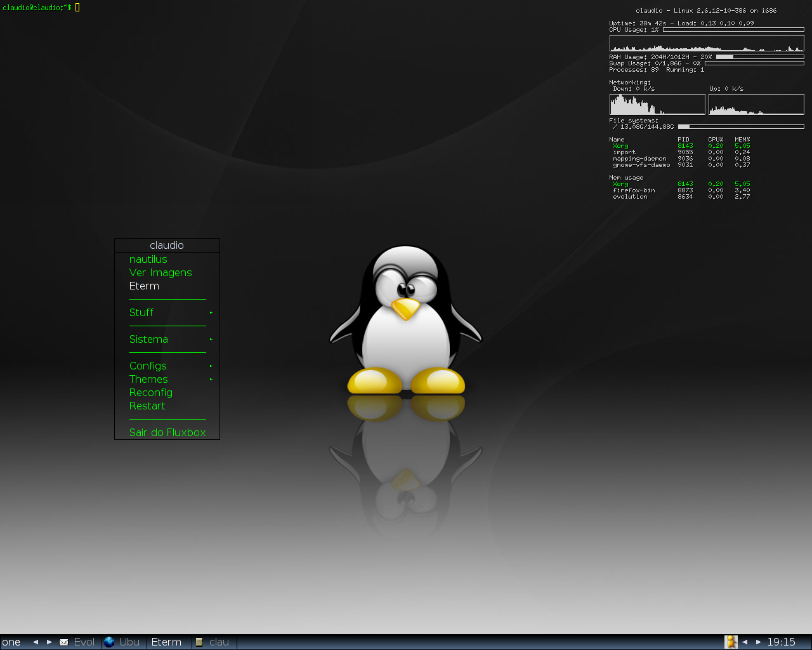The width and height of the screenshot is (812, 650).
Task: Go to previous workspace using left arrow beside 'one'
Action: click(36, 642)
